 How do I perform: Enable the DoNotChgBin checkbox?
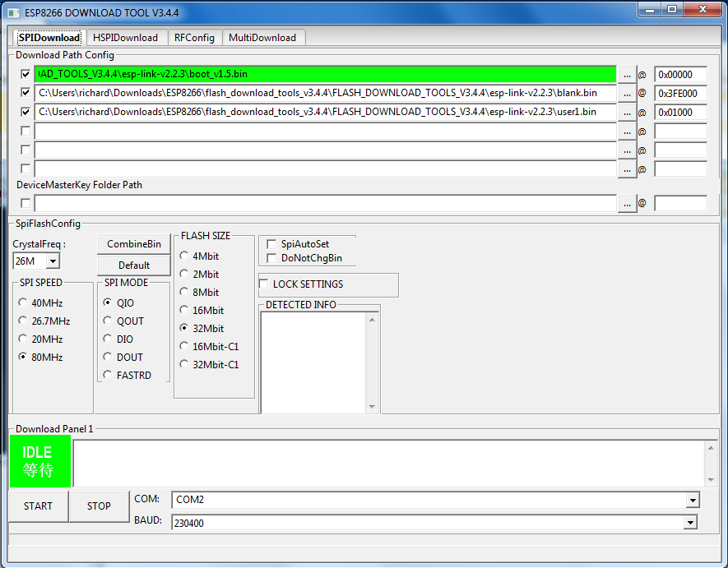271,258
